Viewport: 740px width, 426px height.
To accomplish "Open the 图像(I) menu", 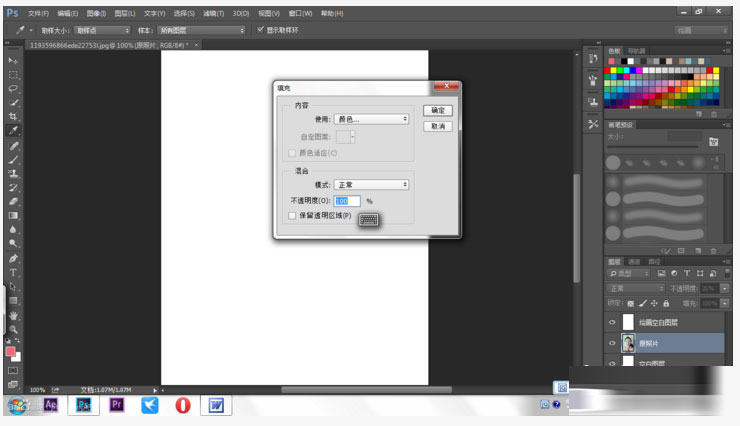I will click(x=96, y=13).
